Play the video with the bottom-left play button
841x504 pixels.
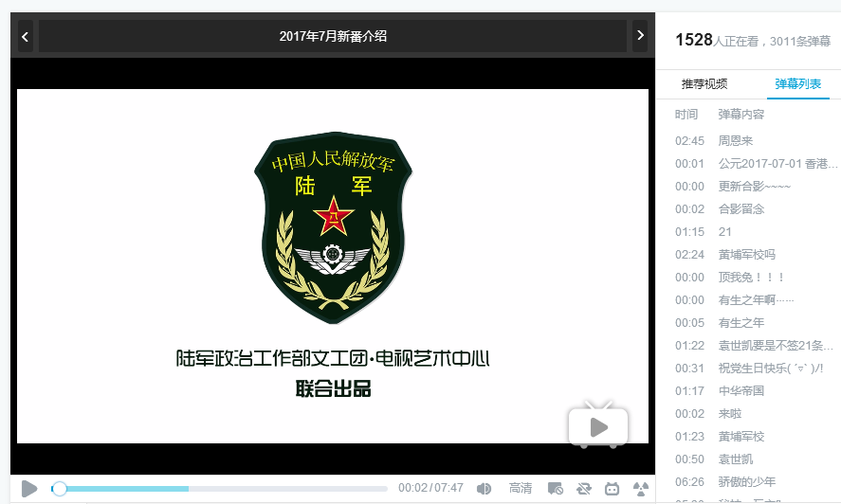29,489
